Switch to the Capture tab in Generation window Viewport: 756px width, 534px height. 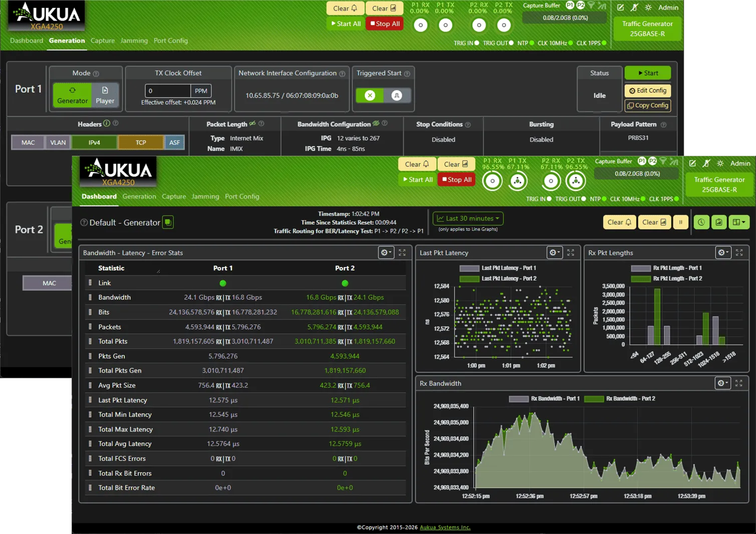click(103, 41)
